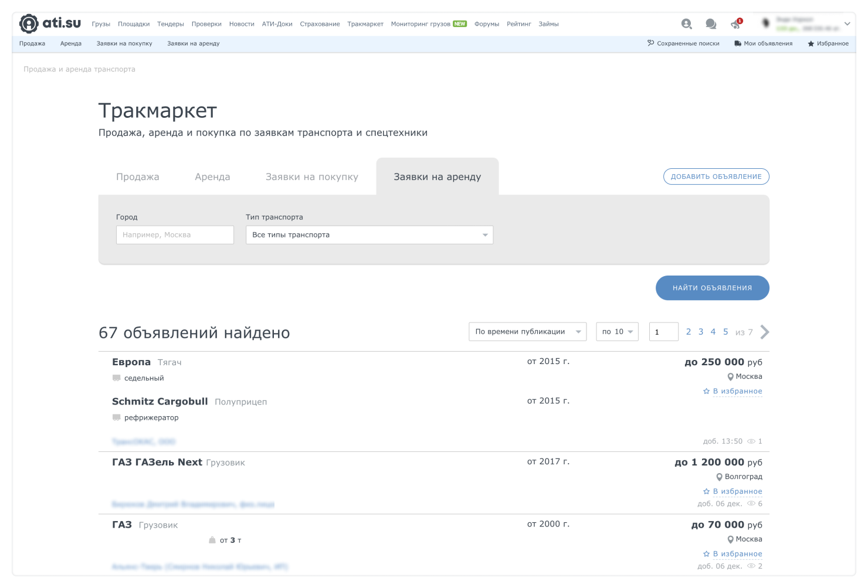Viewport: 868px width, 588px height.
Task: Open the Форумы menu item
Action: click(487, 24)
